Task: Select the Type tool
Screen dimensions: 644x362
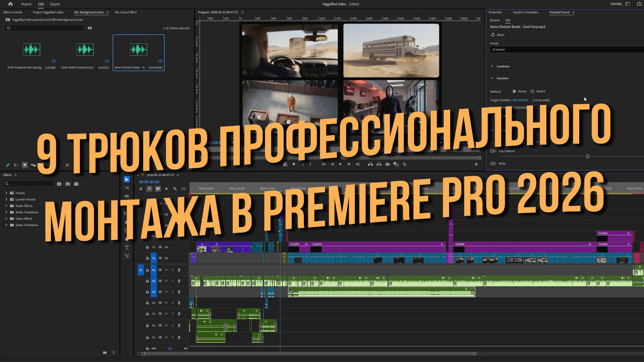Action: [x=127, y=247]
